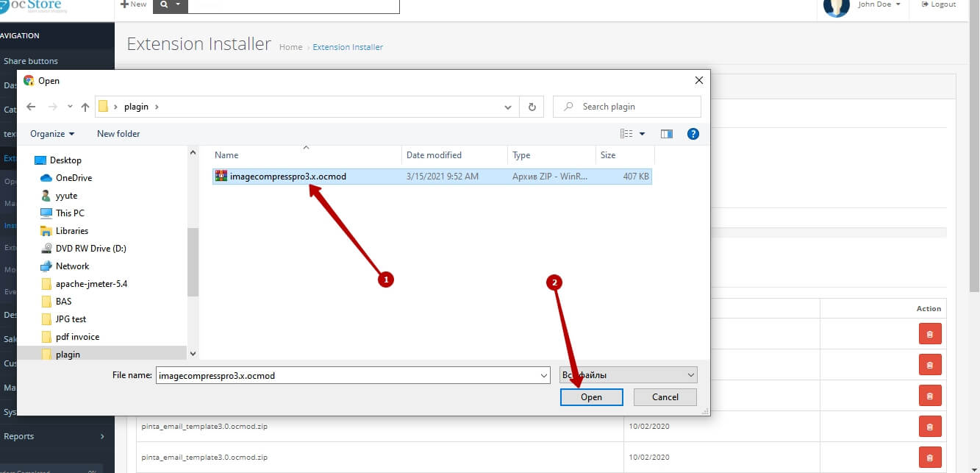The width and height of the screenshot is (980, 473).
Task: Select imagecompresspro3.x.ocmod file
Action: click(287, 177)
